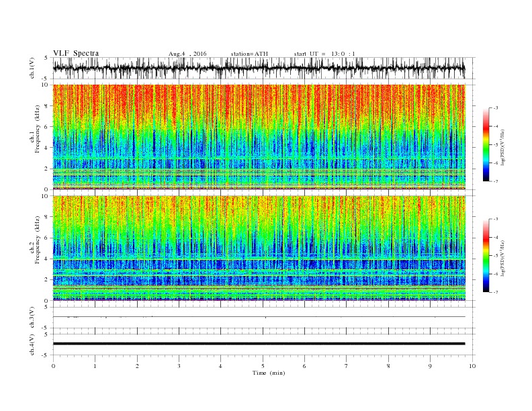Click the '2' tick on the time axis
The width and height of the screenshot is (532, 411).
[x=137, y=366]
